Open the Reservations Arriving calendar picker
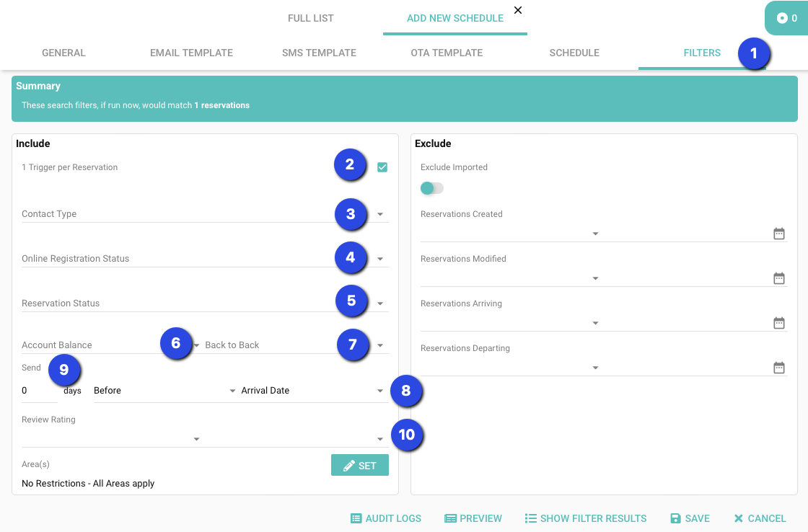 778,323
